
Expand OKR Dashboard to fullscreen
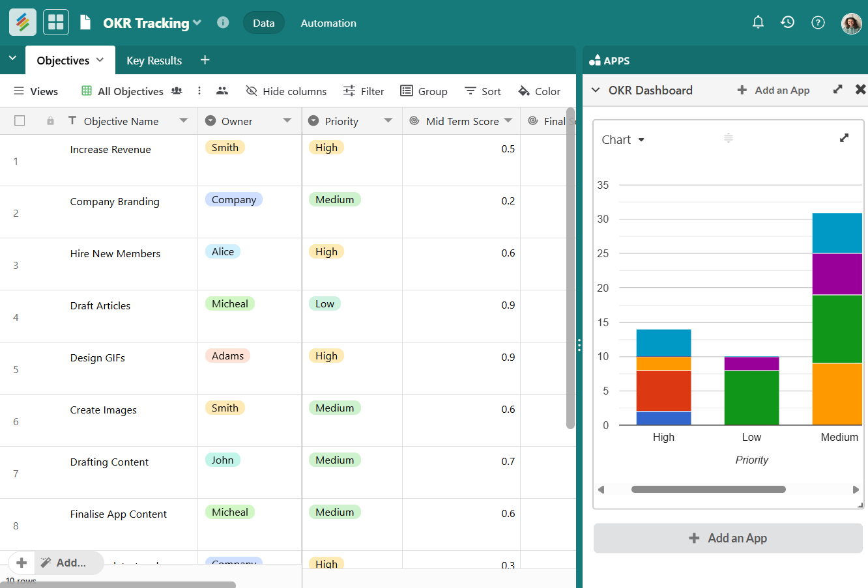[x=838, y=89]
